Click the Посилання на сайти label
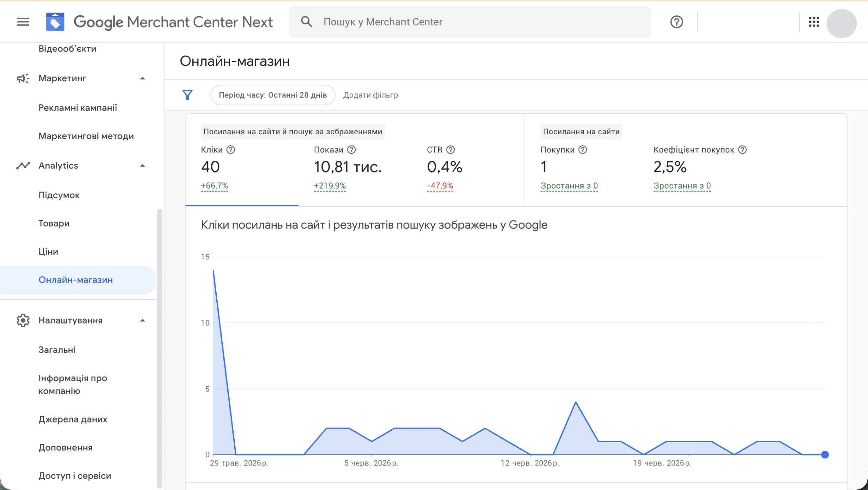868x490 pixels. [581, 132]
